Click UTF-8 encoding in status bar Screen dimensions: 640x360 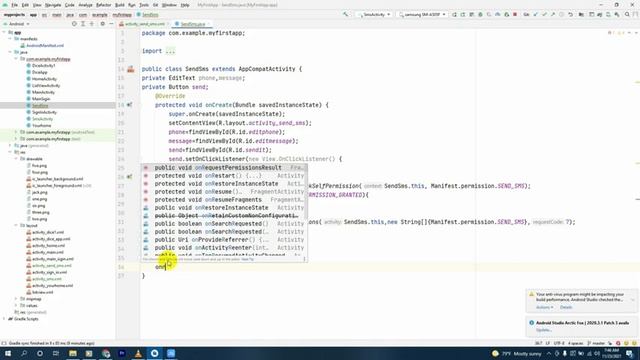pos(559,343)
